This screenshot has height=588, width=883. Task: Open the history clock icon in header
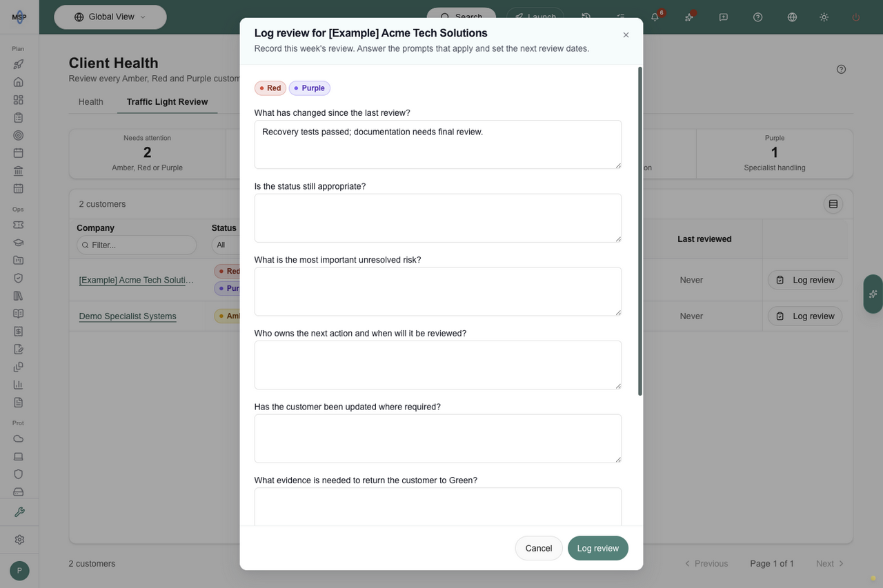click(x=586, y=17)
